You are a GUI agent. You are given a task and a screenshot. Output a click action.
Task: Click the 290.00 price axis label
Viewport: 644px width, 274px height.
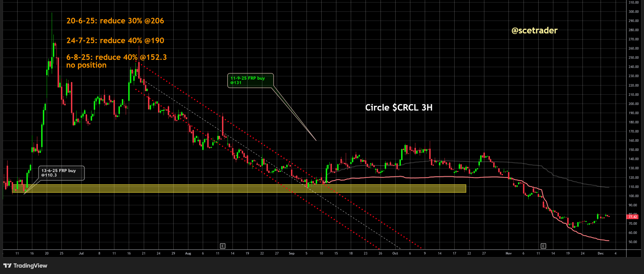pyautogui.click(x=633, y=21)
